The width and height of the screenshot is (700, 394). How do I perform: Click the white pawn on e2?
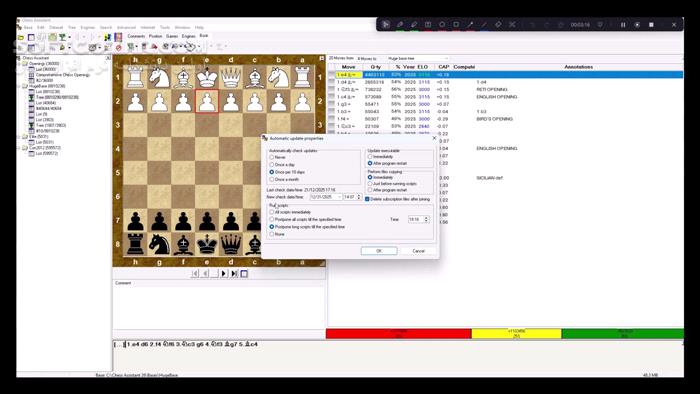207,101
